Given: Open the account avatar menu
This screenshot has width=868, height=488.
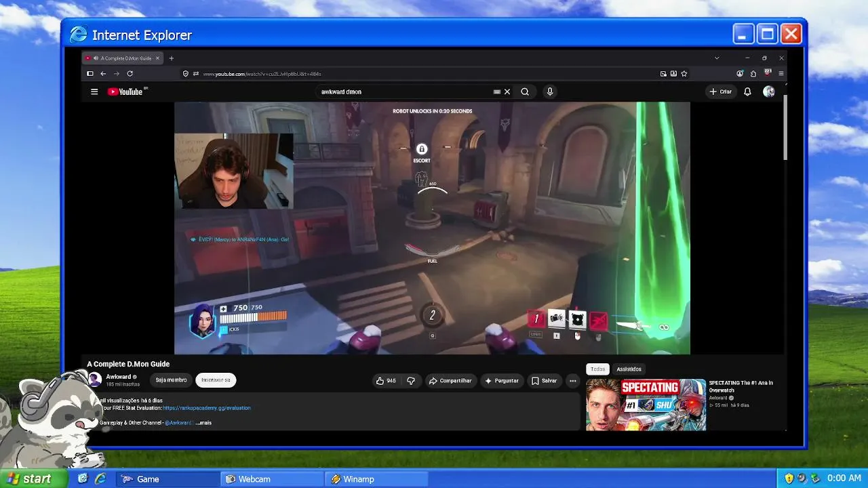Looking at the screenshot, I should (769, 91).
